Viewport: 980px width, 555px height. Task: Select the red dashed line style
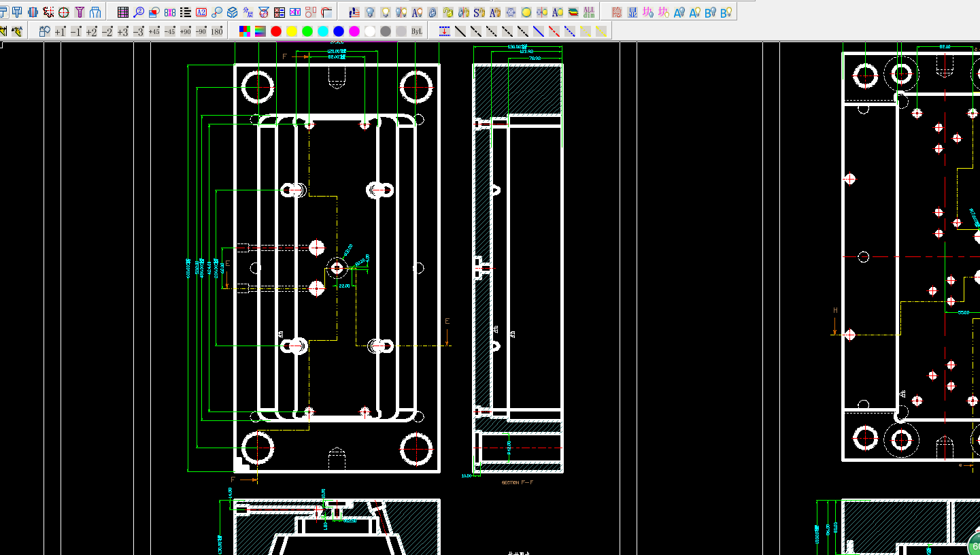(554, 31)
